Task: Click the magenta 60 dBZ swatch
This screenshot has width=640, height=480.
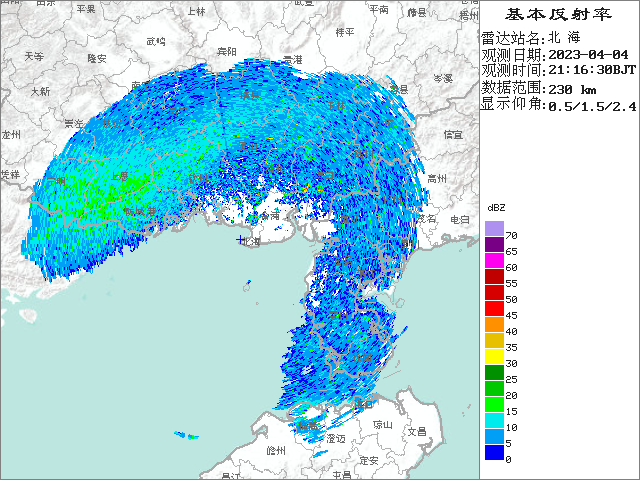Action: [494, 260]
